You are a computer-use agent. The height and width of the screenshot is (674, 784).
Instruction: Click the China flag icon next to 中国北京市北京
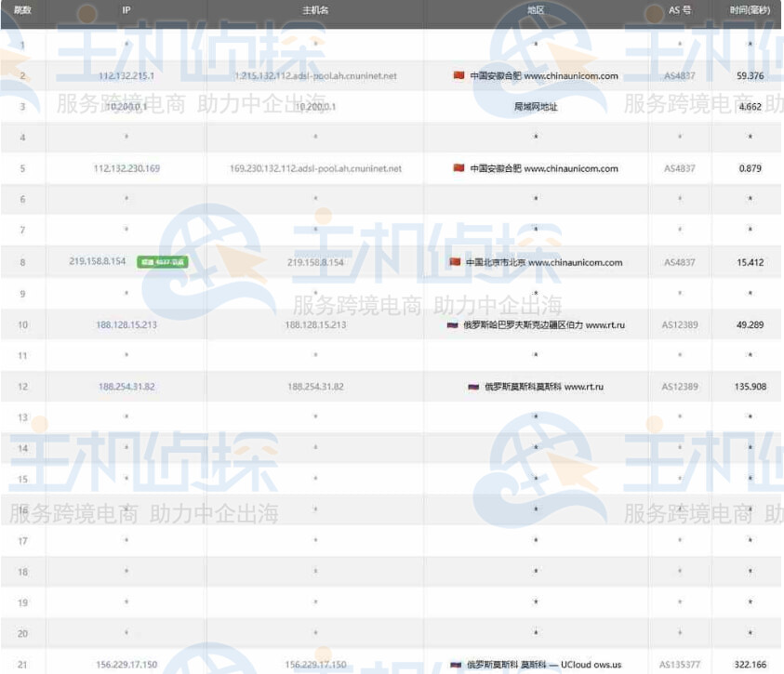[x=453, y=262]
